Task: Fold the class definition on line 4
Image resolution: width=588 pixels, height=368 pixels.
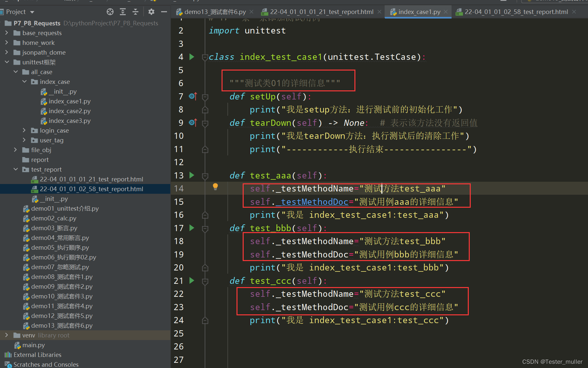Action: pos(205,58)
